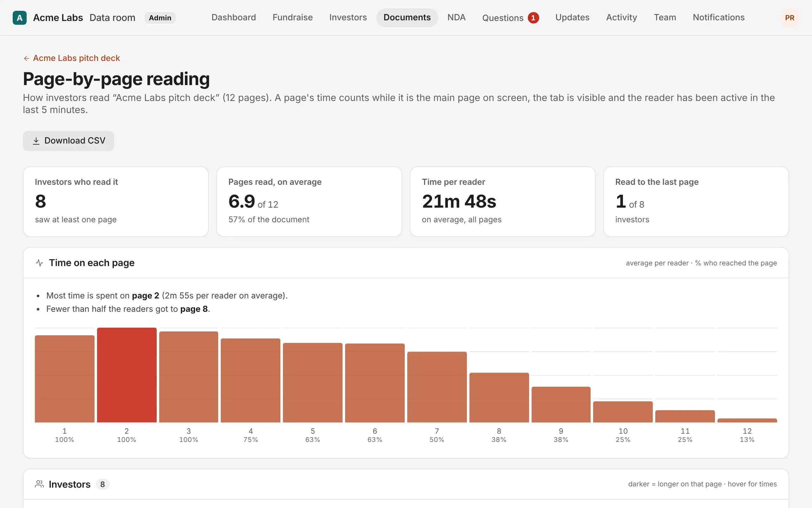Screen dimensions: 812x508
Task: Click the activity pulse icon beside Time on each page
Action: [x=39, y=263]
